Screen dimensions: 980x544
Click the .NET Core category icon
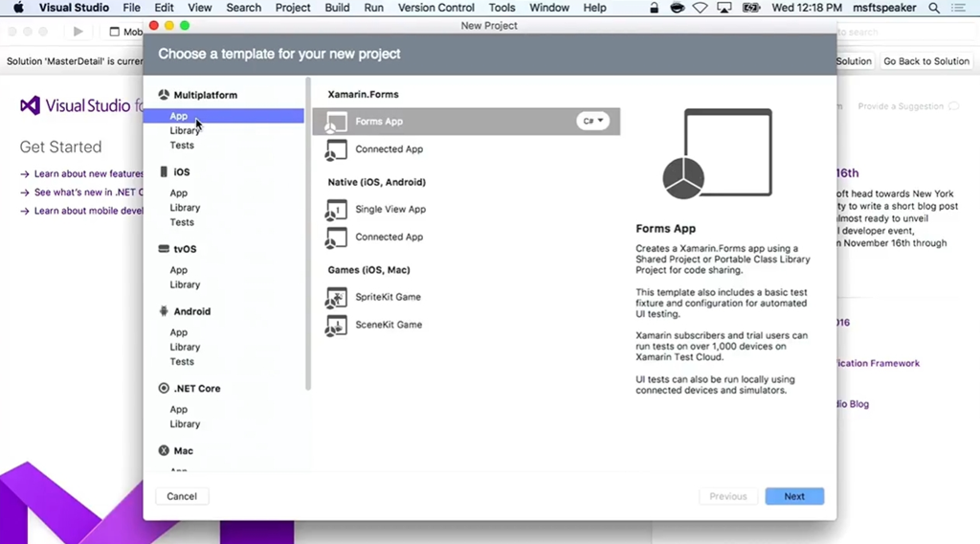[164, 389]
